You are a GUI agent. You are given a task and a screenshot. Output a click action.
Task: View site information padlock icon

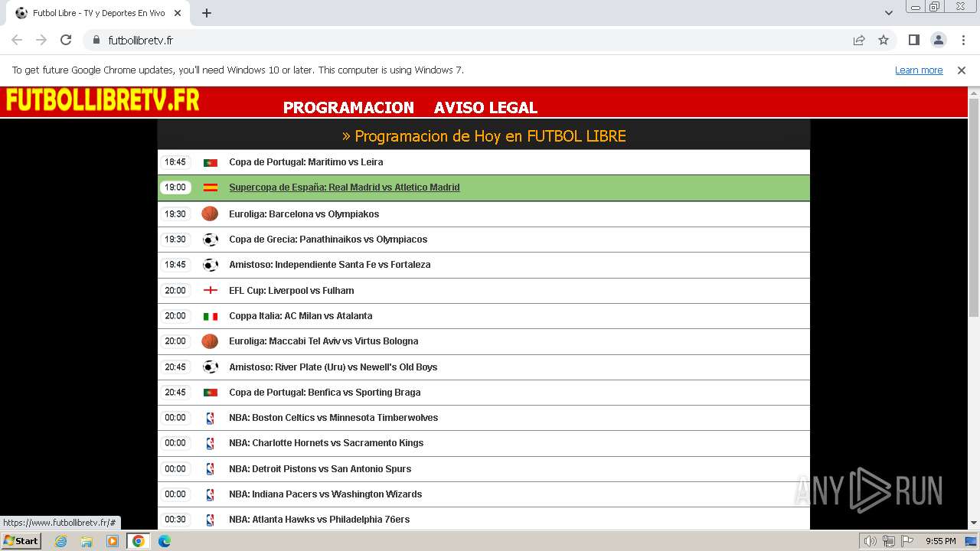96,40
